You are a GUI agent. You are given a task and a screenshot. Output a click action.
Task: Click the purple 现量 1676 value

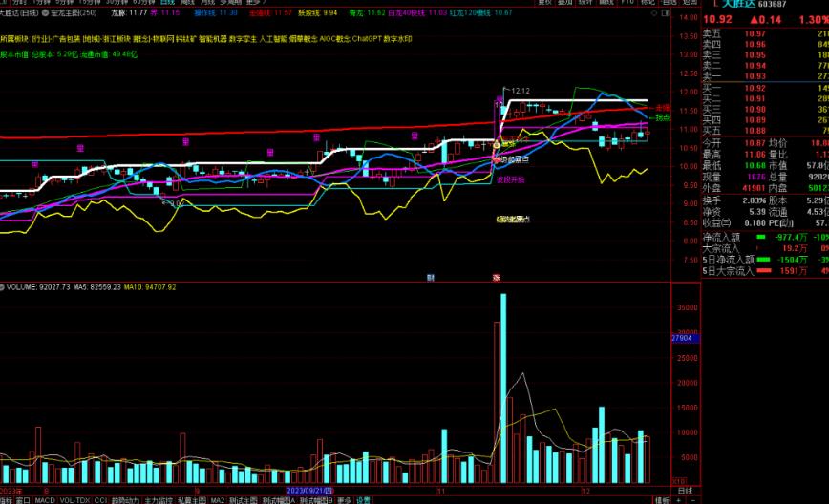(x=756, y=177)
